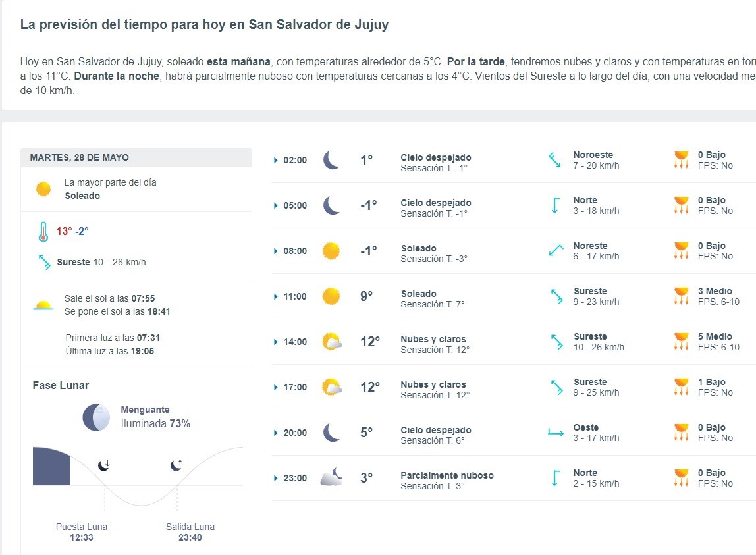This screenshot has width=756, height=555.
Task: Click the Nubes y claros text at 14:00
Action: pyautogui.click(x=433, y=339)
